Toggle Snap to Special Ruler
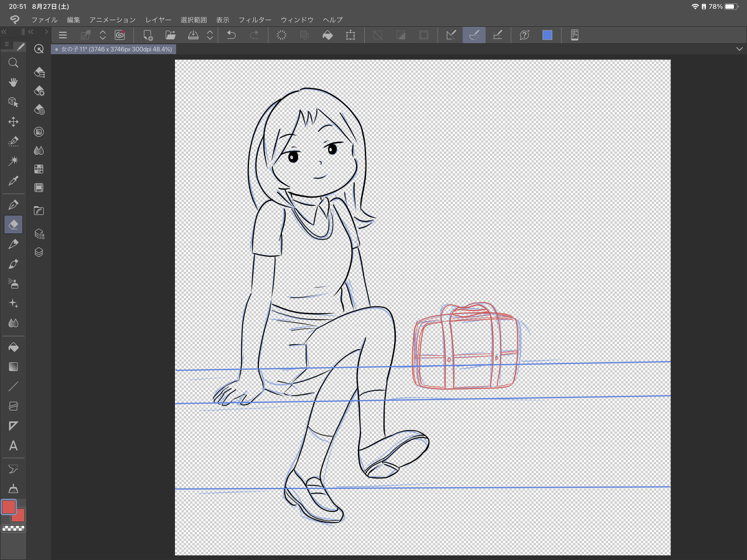Viewport: 747px width, 560px height. point(474,35)
